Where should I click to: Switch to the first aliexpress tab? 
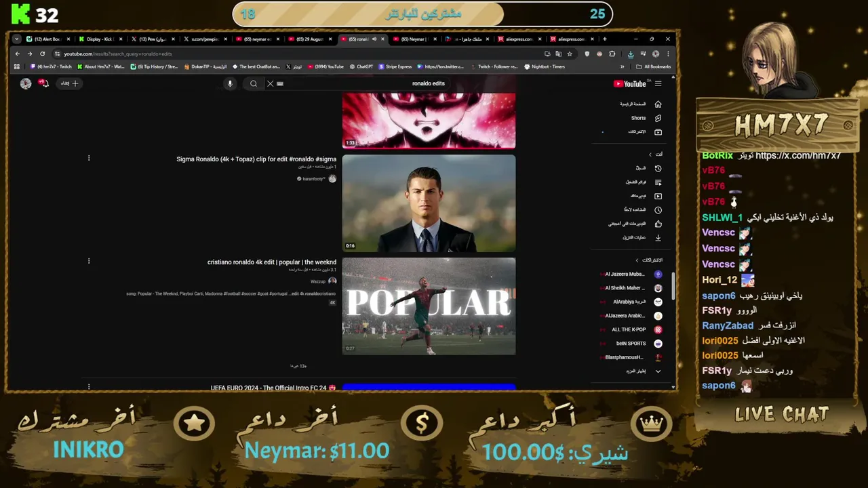coord(519,39)
